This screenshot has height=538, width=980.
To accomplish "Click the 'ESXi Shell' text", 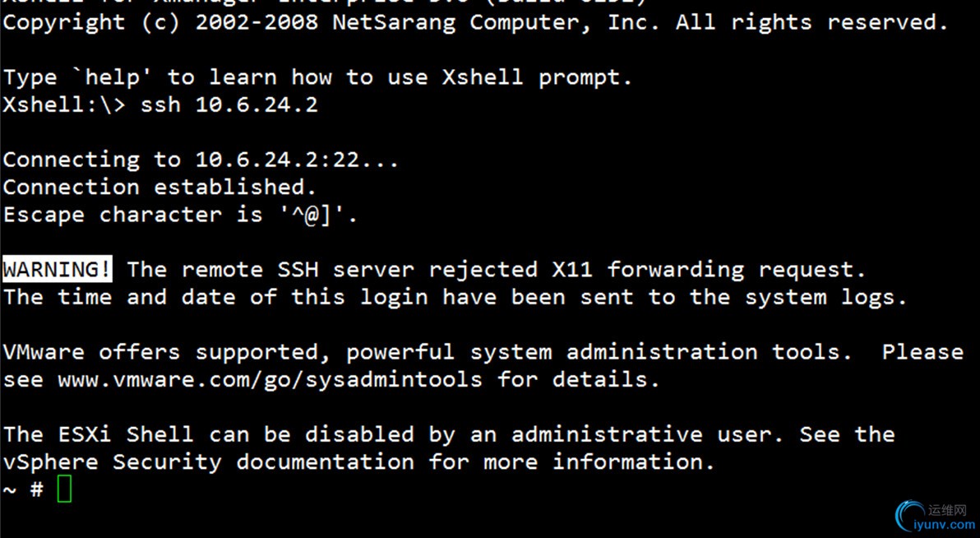I will 126,434.
